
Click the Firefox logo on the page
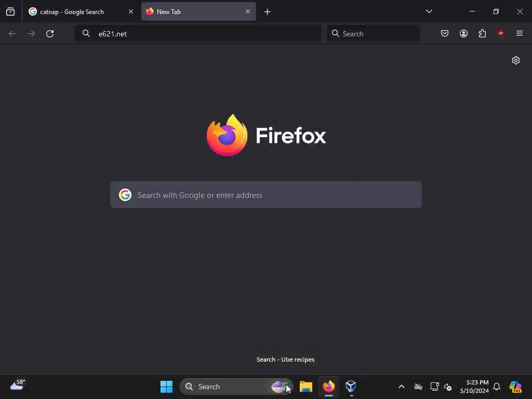[x=227, y=136]
